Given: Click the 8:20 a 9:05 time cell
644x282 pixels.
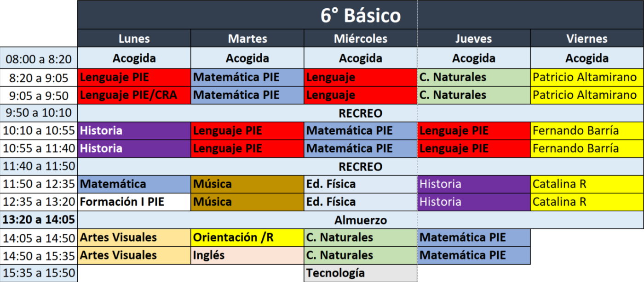Looking at the screenshot, I should (x=39, y=77).
